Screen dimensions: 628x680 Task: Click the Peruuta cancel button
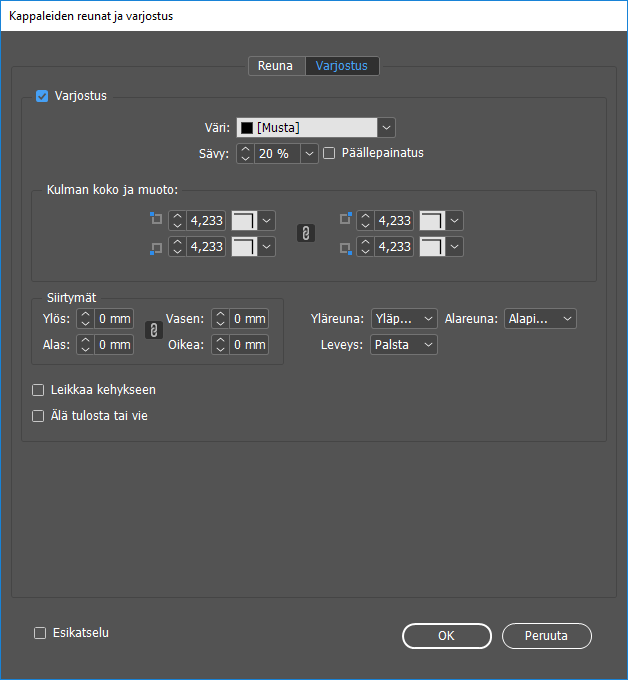(x=547, y=636)
